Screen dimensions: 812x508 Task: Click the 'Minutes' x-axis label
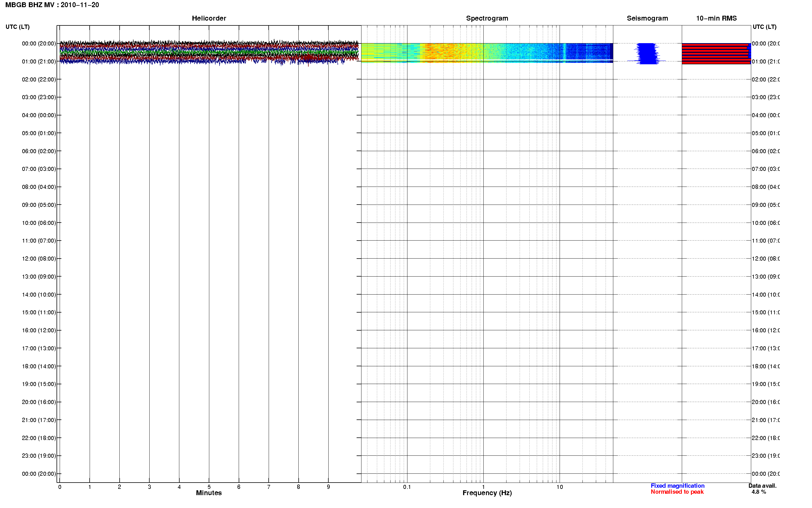tap(209, 493)
